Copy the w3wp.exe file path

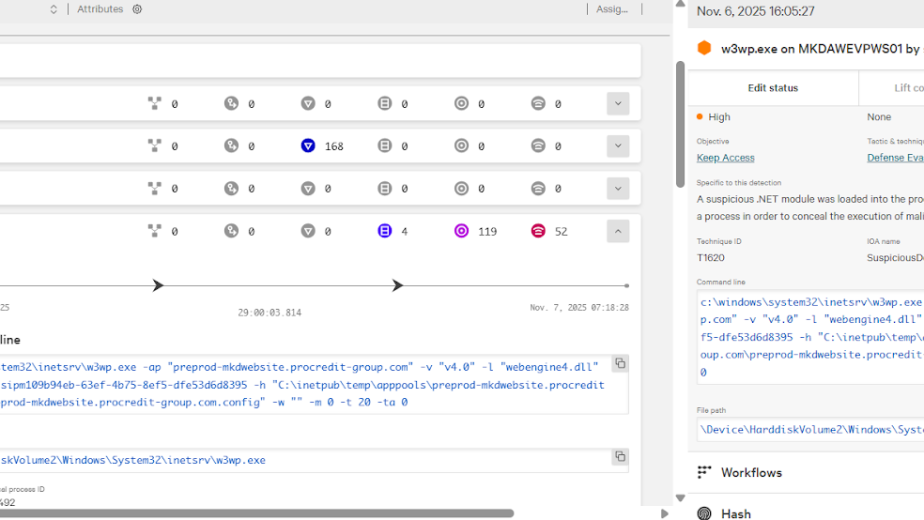(620, 457)
